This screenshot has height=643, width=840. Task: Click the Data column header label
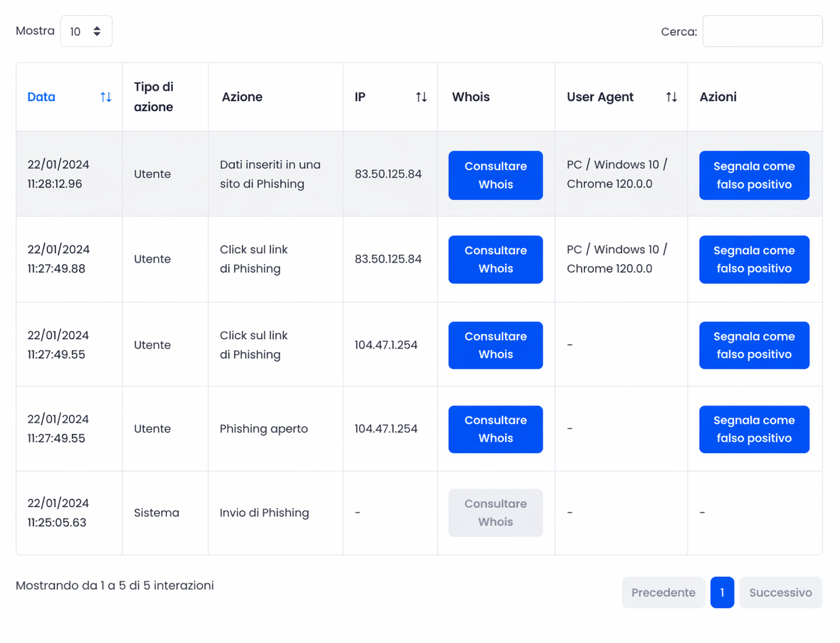[x=41, y=97]
